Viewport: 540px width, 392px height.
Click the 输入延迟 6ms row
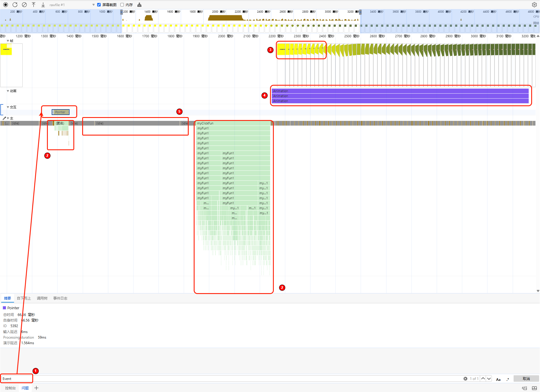15,332
